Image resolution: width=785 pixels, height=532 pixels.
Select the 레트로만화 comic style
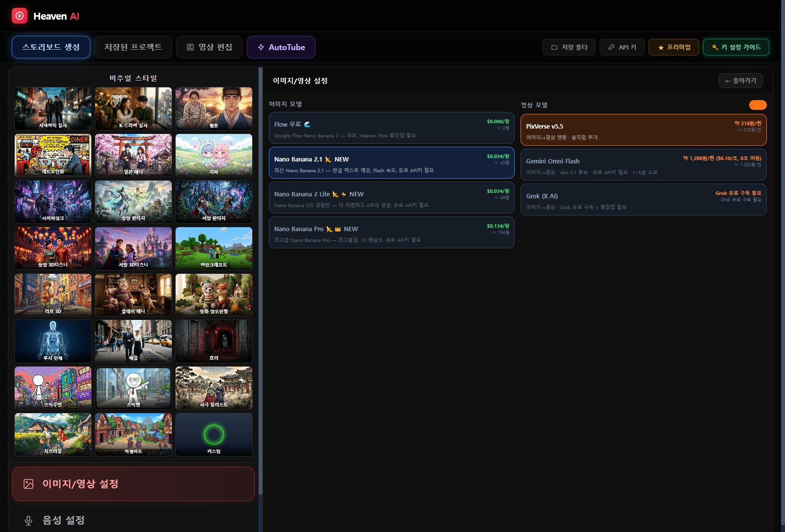click(x=53, y=155)
